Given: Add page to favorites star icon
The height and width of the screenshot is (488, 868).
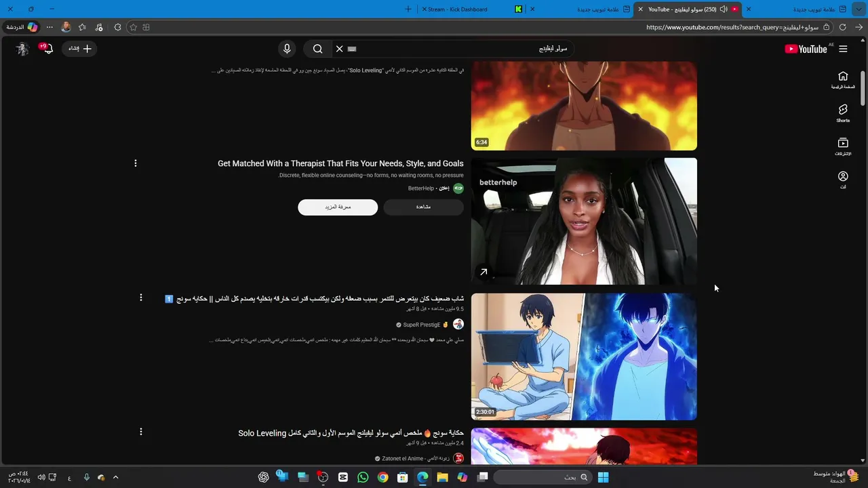Looking at the screenshot, I should coord(133,27).
